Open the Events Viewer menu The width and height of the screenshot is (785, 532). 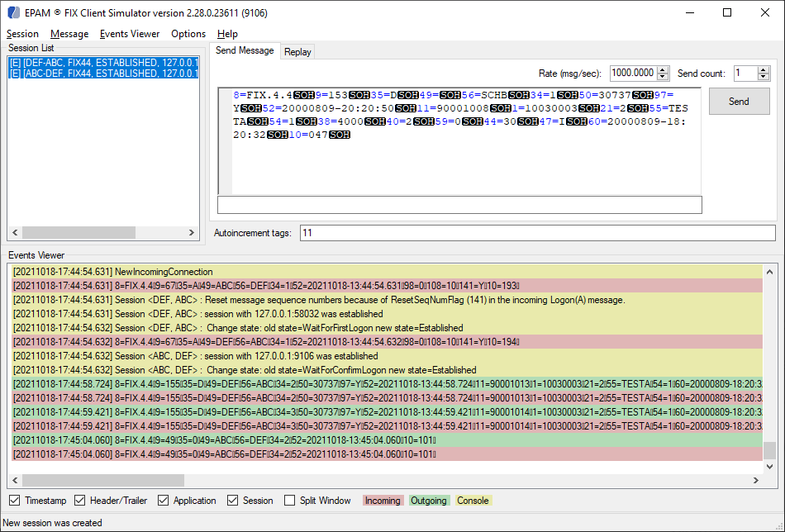click(130, 34)
